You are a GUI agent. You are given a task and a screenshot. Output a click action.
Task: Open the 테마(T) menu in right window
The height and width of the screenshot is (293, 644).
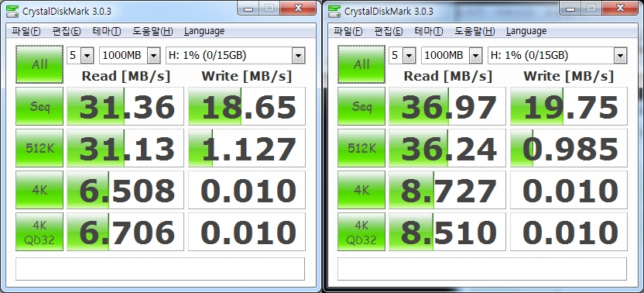(428, 31)
